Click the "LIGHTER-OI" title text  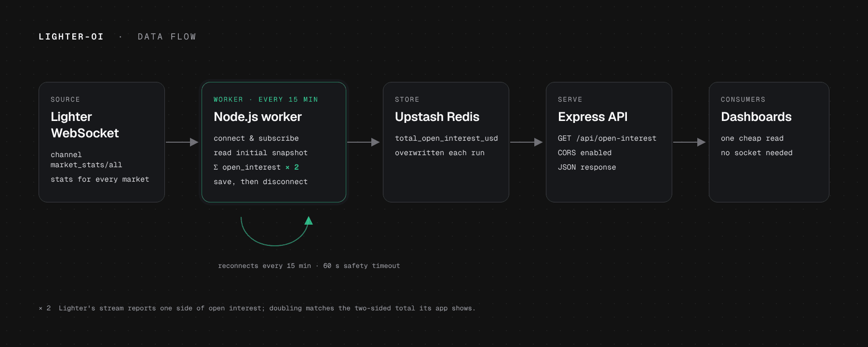[71, 37]
